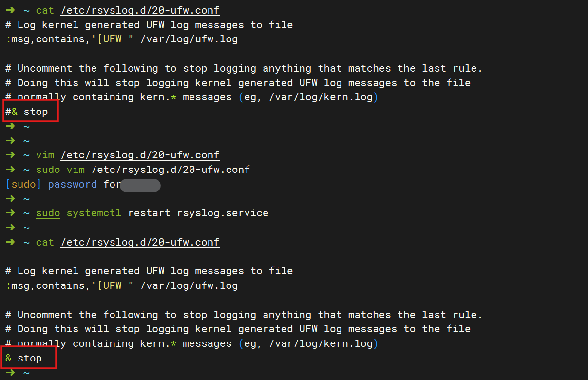The height and width of the screenshot is (380, 588).
Task: Click the first "/var/log/kern.log" text in parentheses
Action: [x=321, y=97]
